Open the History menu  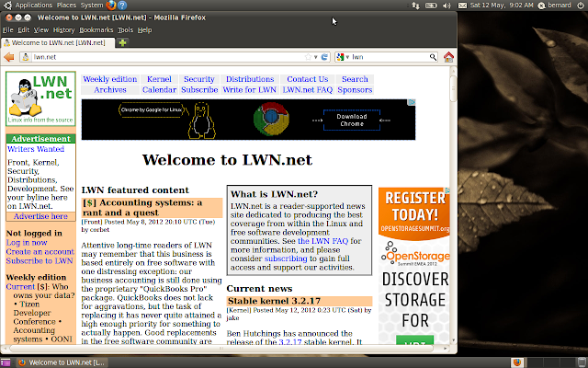[x=63, y=30]
